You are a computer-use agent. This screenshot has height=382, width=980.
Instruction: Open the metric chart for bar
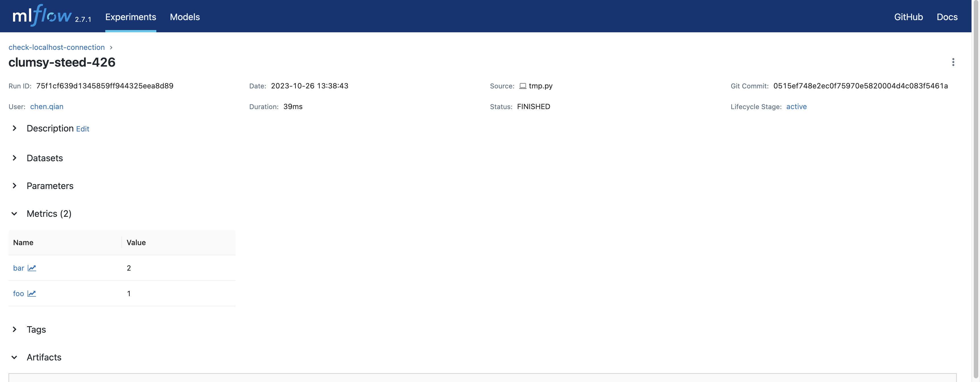[32, 268]
